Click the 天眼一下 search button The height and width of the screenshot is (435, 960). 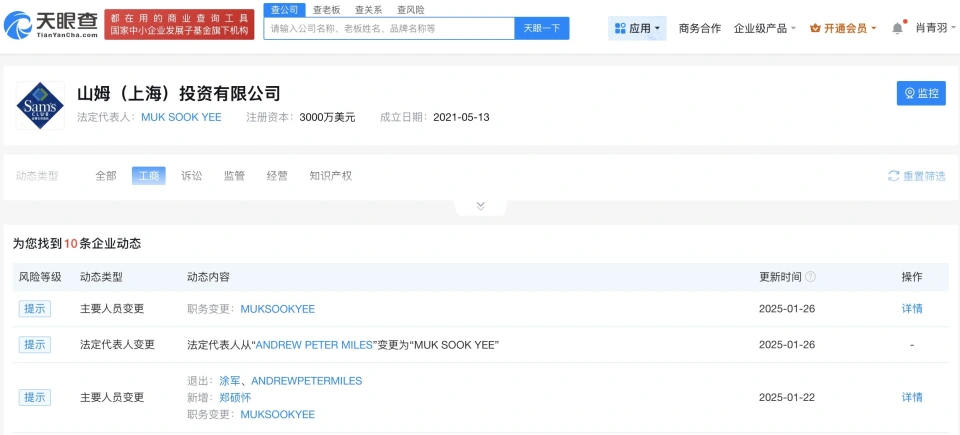click(542, 28)
